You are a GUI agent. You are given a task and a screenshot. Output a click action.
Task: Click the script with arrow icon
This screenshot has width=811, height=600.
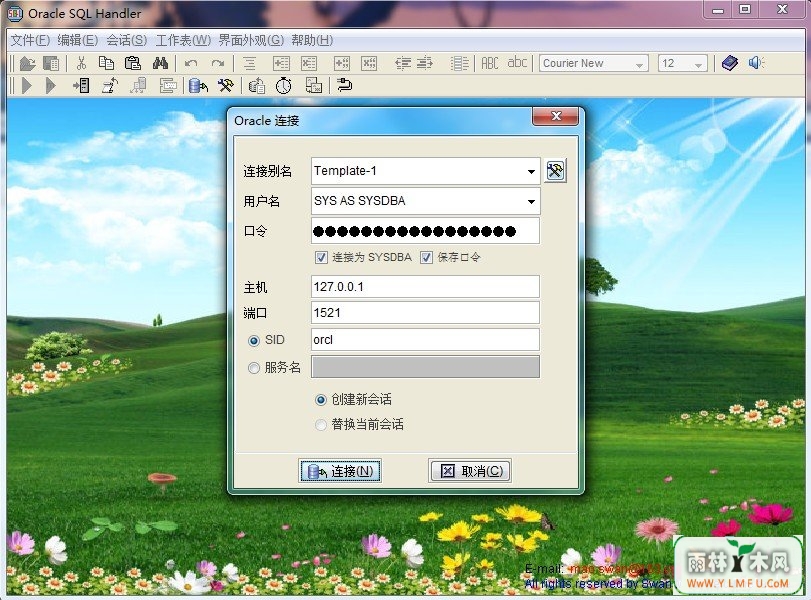click(x=109, y=85)
